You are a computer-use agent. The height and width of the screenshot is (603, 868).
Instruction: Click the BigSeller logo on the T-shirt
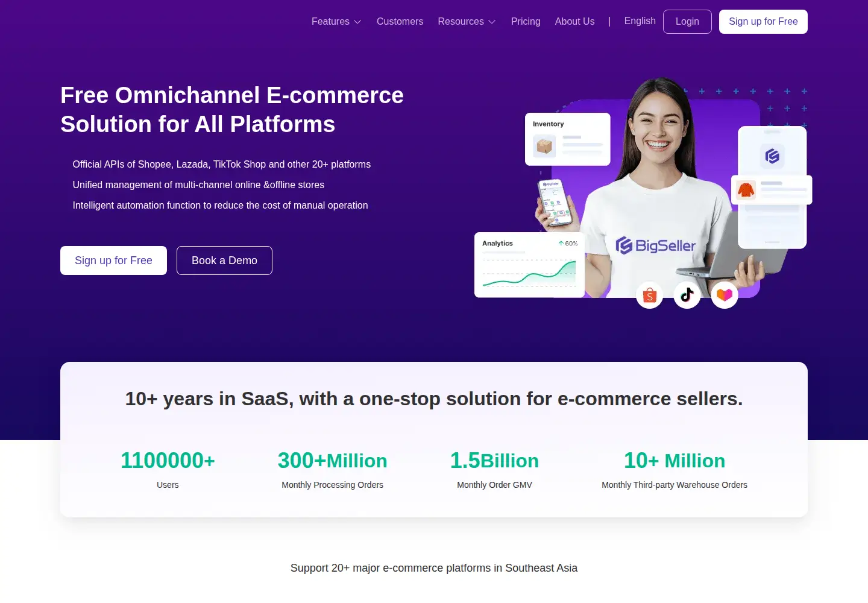pos(655,245)
